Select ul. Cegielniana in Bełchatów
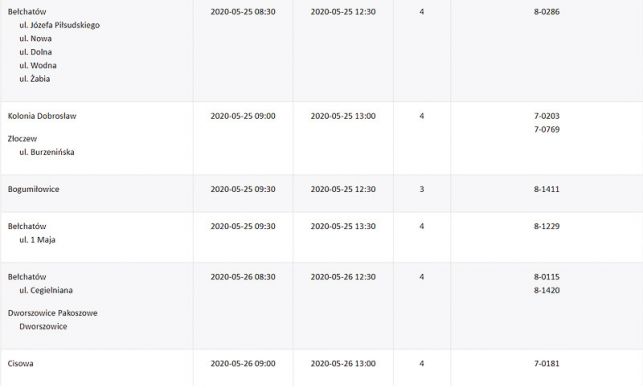Screen dimensions: 643x388 (46, 290)
